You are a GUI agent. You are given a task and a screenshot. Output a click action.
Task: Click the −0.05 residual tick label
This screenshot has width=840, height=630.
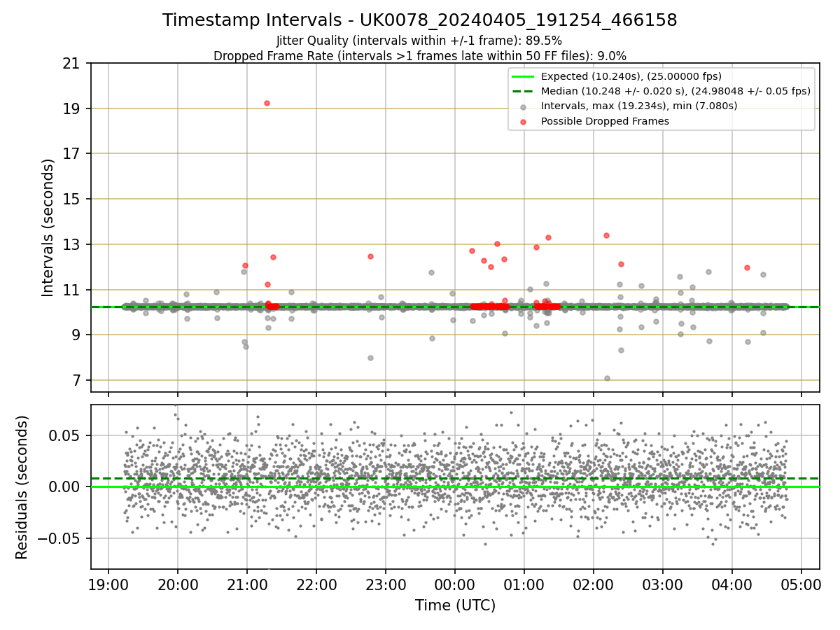[x=58, y=538]
